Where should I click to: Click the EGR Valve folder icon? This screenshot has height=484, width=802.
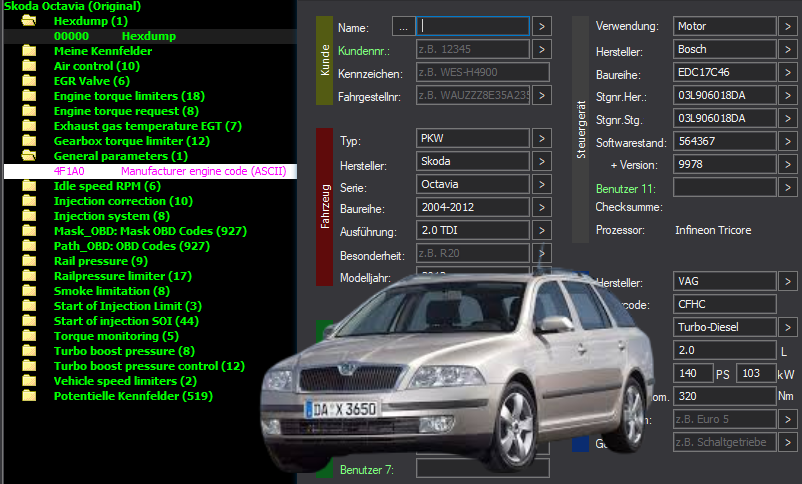click(29, 81)
